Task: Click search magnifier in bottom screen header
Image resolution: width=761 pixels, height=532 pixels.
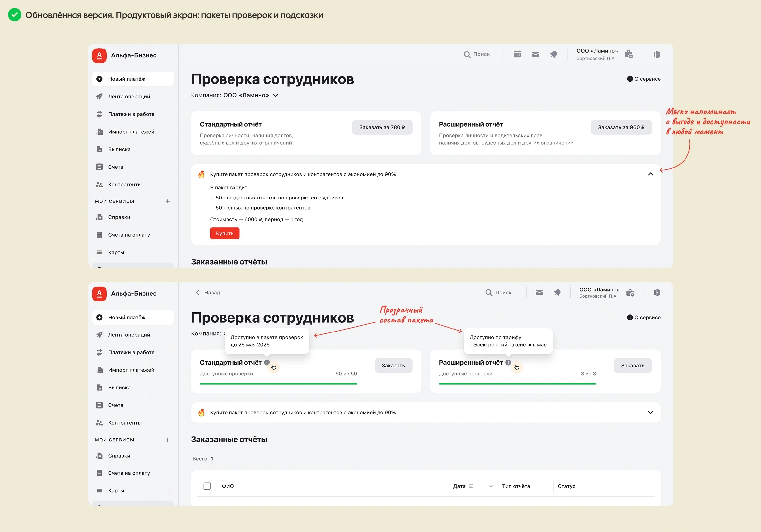Action: (489, 292)
